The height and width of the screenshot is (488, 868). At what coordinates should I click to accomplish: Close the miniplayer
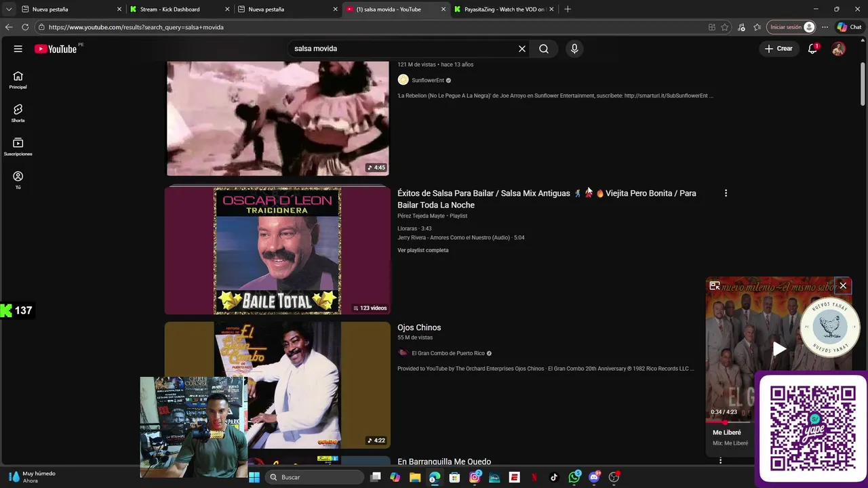click(x=843, y=286)
